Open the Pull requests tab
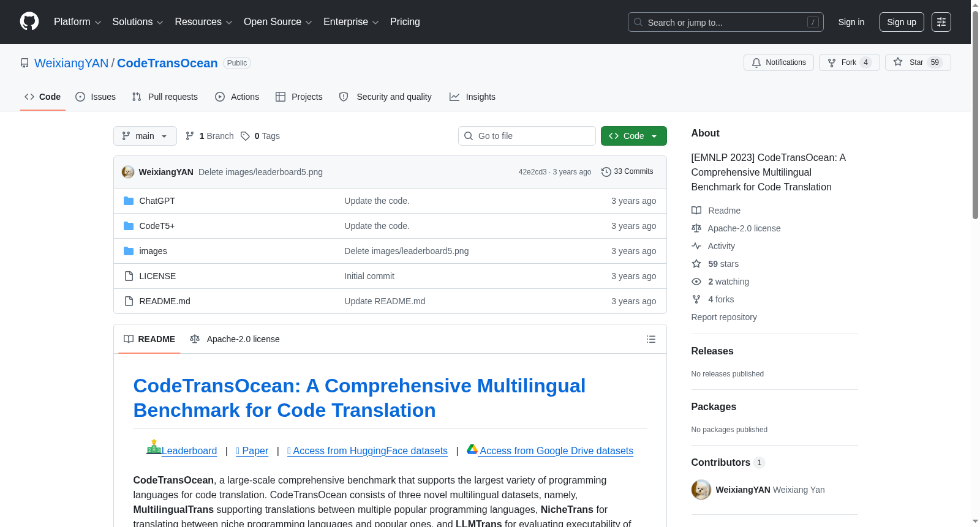980x527 pixels. click(x=165, y=97)
